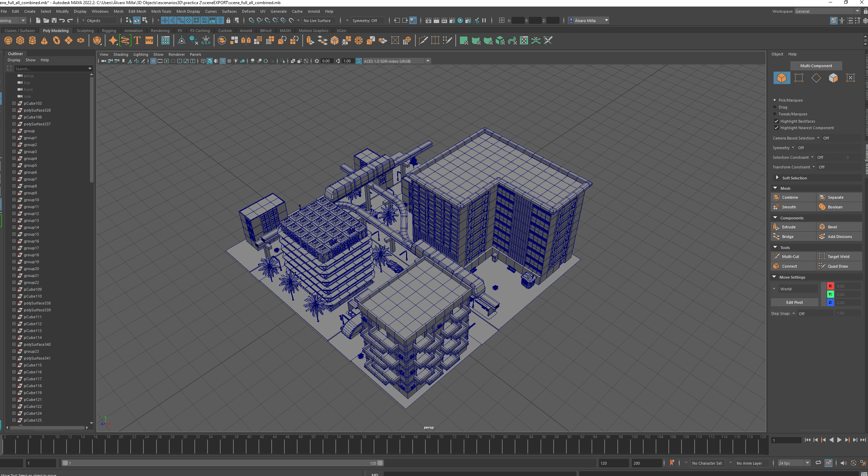This screenshot has height=476, width=868.
Task: Select the Polygon Text tool on the shelf
Action: click(x=137, y=40)
